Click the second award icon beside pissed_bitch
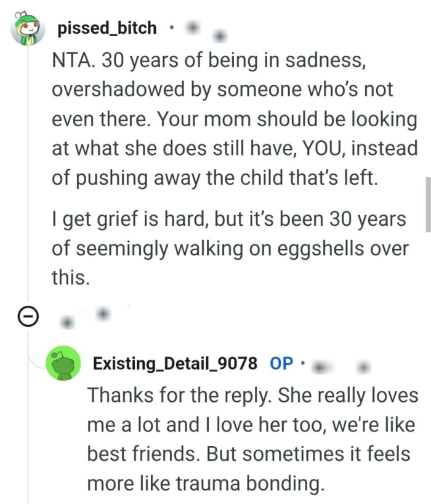431x504 pixels. 219,36
